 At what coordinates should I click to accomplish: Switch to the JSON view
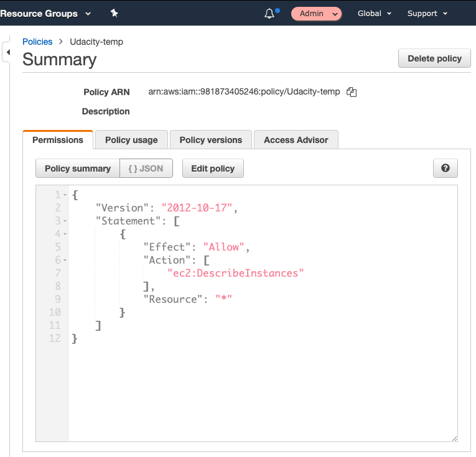tap(146, 168)
